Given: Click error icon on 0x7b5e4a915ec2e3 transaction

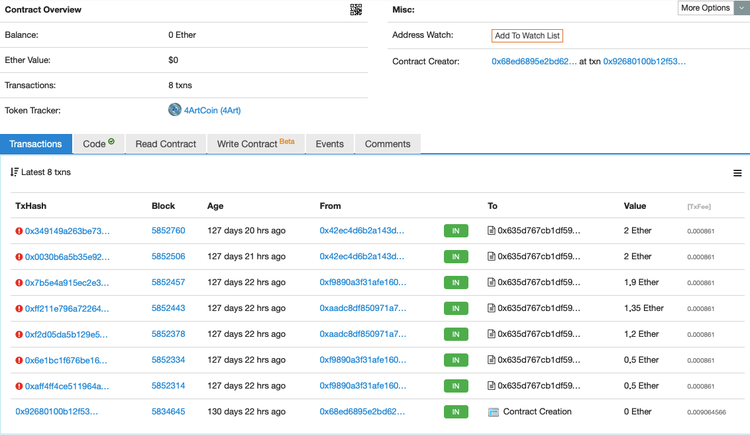Looking at the screenshot, I should point(19,283).
